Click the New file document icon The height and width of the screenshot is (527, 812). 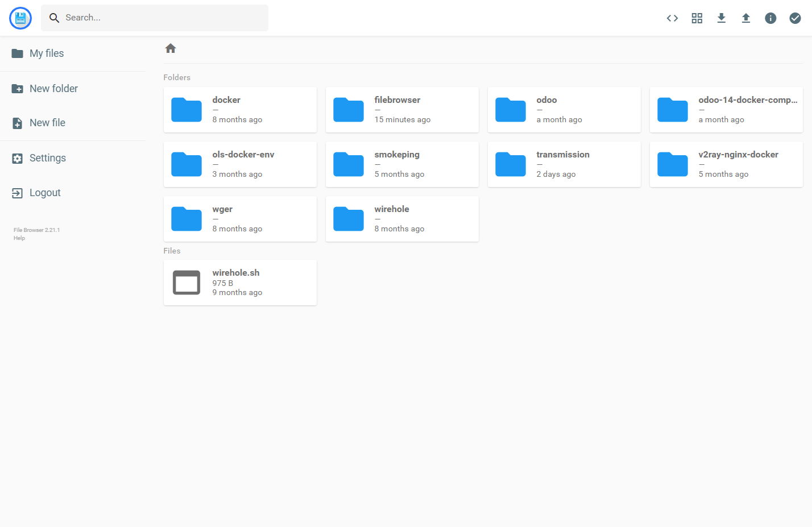[x=18, y=123]
